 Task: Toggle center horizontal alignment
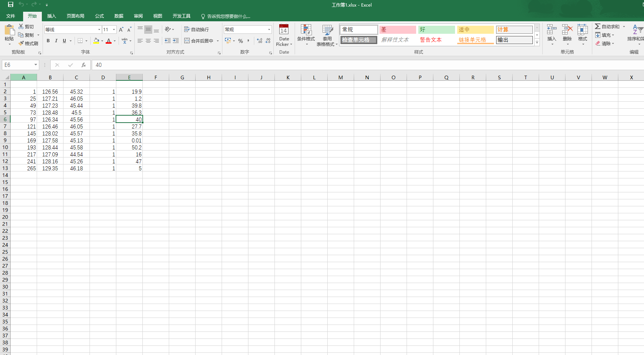(x=148, y=41)
